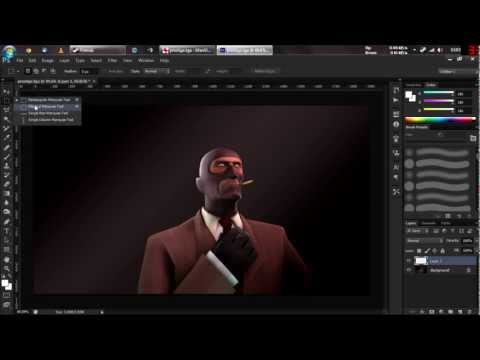The height and width of the screenshot is (360, 480).
Task: Select the Hand tool in toolbox
Action: [6, 259]
